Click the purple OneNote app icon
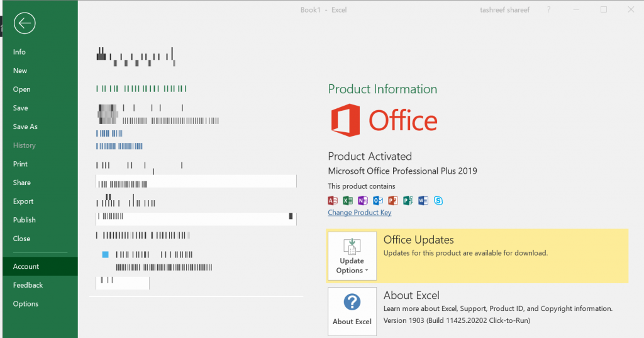This screenshot has width=644, height=338. click(363, 201)
